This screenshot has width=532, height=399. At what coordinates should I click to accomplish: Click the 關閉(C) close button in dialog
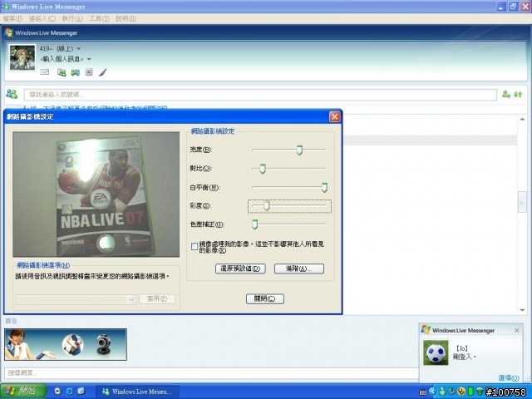coord(265,299)
